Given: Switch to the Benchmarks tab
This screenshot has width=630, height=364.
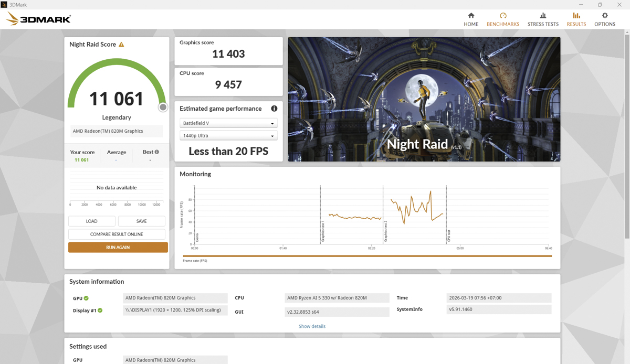Looking at the screenshot, I should 503,19.
